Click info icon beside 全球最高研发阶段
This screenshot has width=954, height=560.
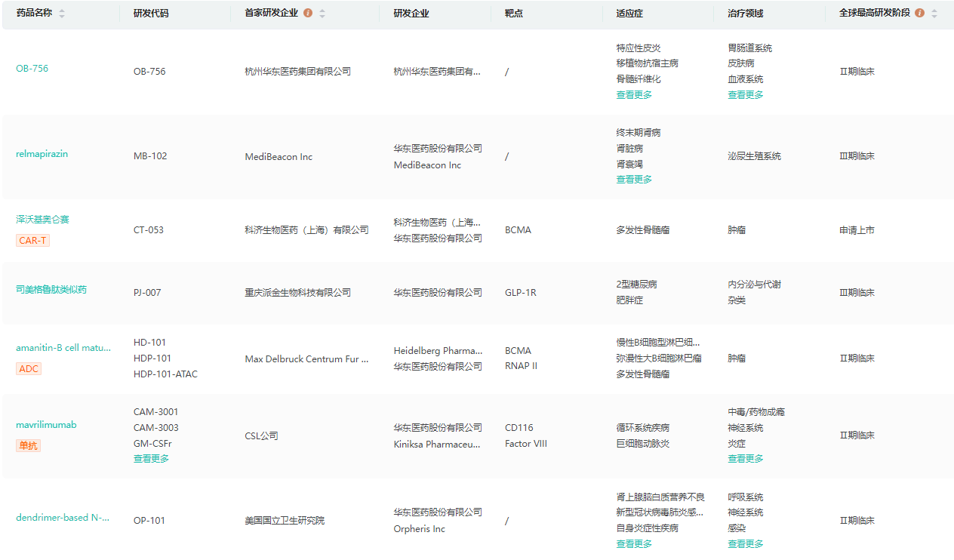[920, 14]
